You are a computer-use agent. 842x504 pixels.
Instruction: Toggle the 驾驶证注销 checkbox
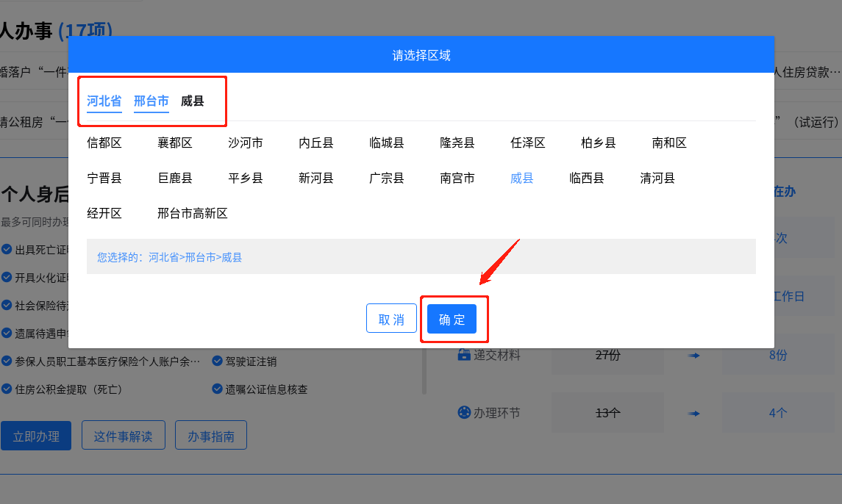[x=218, y=361]
